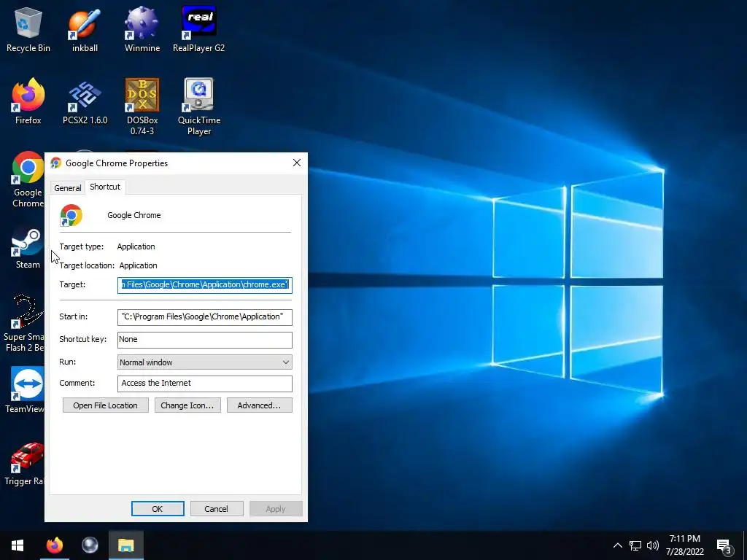The image size is (747, 560).
Task: Confirm the dialog with OK
Action: coord(158,508)
